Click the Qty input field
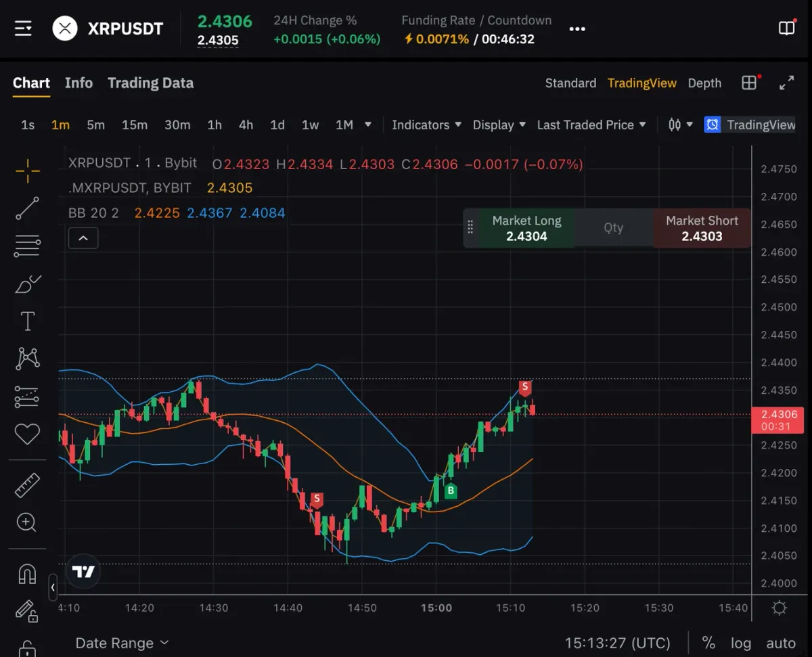The height and width of the screenshot is (657, 812). pos(614,228)
